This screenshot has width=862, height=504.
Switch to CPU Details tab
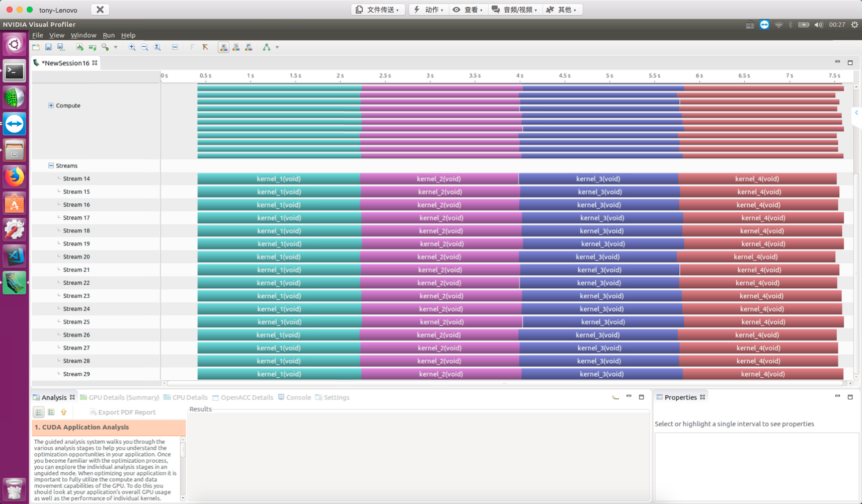click(186, 397)
